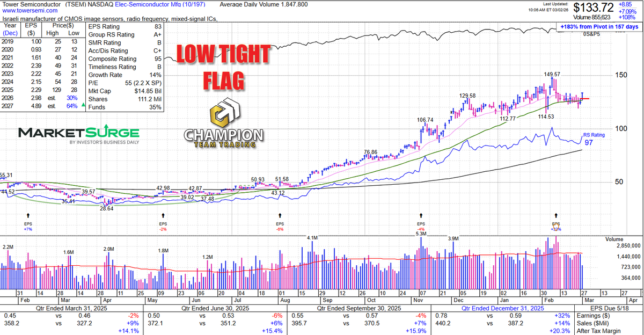Click the 114.53 price low label
This screenshot has width=644, height=335.
pyautogui.click(x=545, y=116)
